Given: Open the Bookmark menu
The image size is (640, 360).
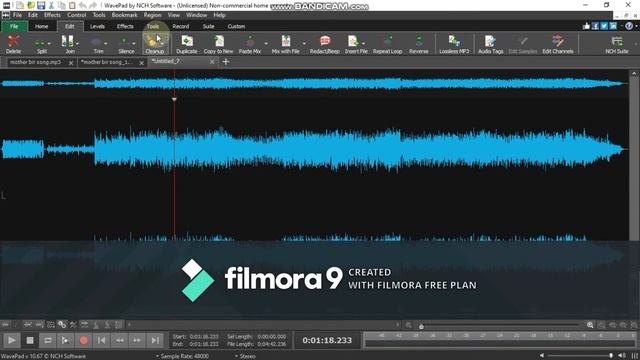Looking at the screenshot, I should [x=124, y=15].
